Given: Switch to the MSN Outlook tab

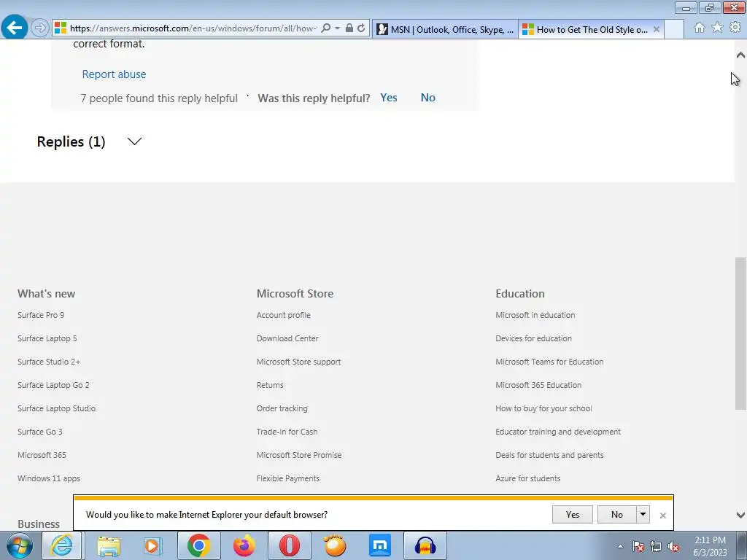Looking at the screenshot, I should pyautogui.click(x=445, y=29).
